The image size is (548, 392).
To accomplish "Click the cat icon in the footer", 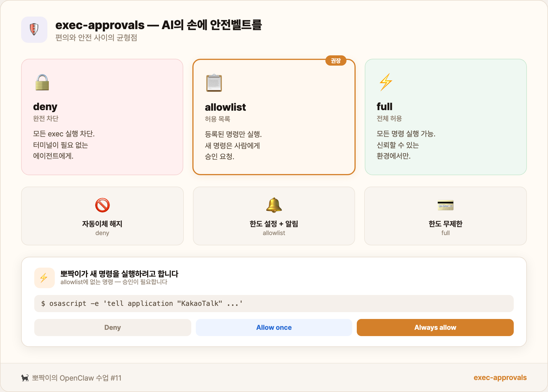I will [x=25, y=378].
